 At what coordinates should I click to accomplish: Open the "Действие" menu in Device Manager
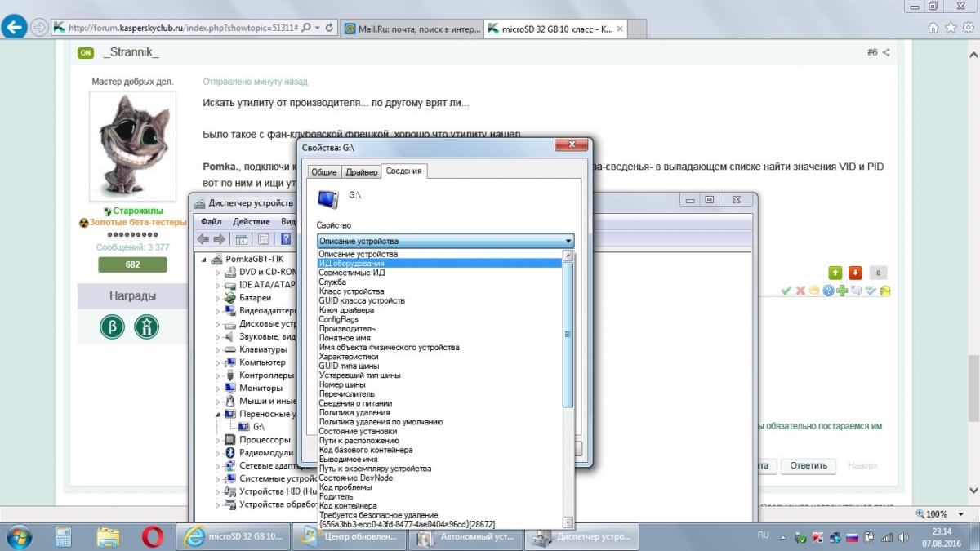(x=252, y=222)
